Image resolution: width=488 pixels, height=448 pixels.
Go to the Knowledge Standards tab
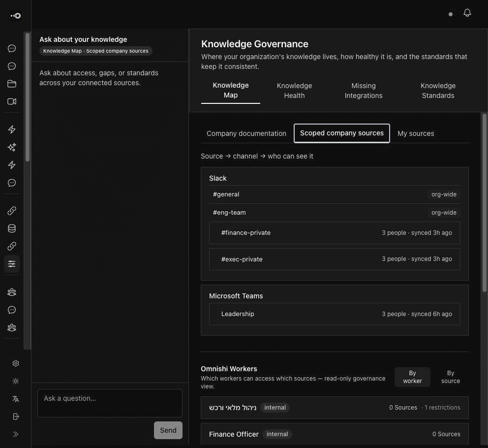click(438, 91)
